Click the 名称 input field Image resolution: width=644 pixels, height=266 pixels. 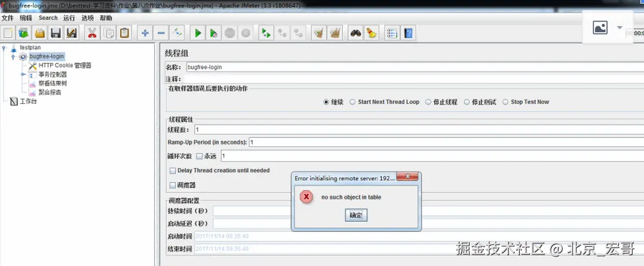point(415,67)
